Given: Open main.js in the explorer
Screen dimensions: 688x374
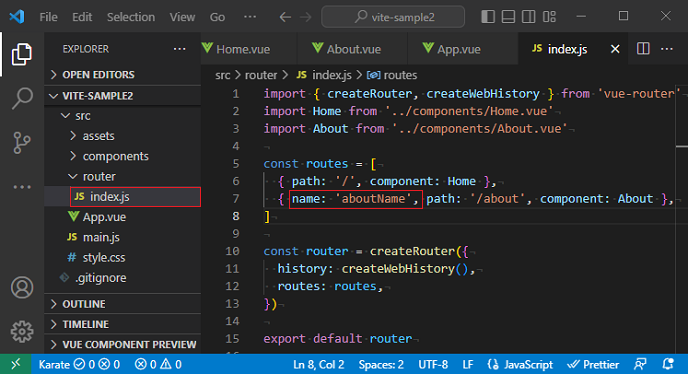Looking at the screenshot, I should 123,237.
